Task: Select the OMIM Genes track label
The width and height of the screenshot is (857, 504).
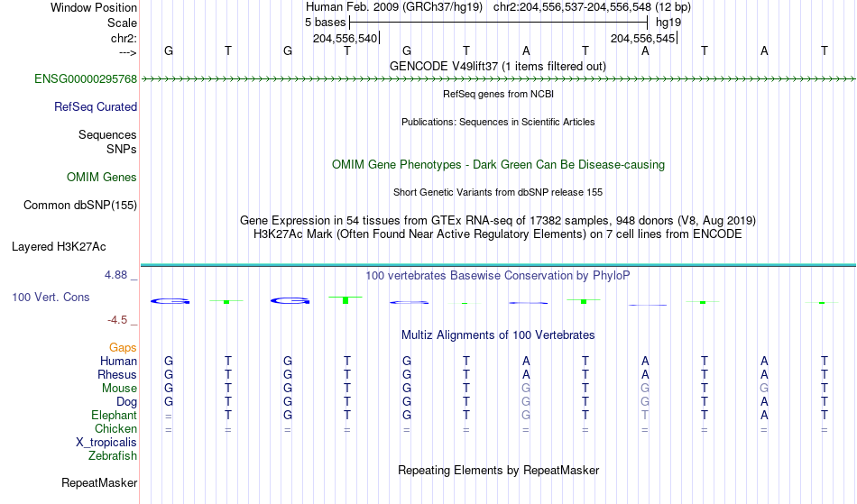Action: tap(102, 178)
